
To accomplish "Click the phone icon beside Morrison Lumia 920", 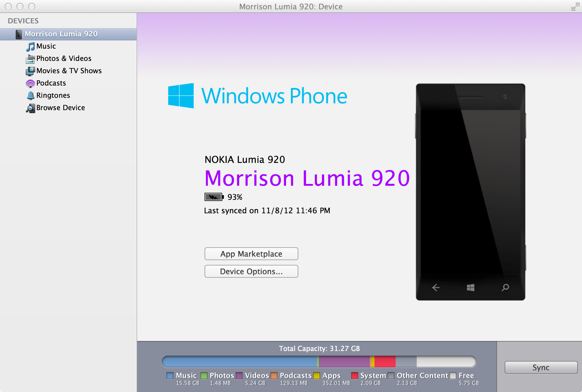I will tap(19, 34).
